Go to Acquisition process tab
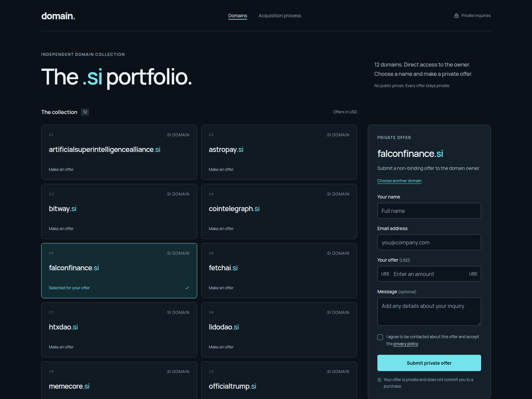 280,16
